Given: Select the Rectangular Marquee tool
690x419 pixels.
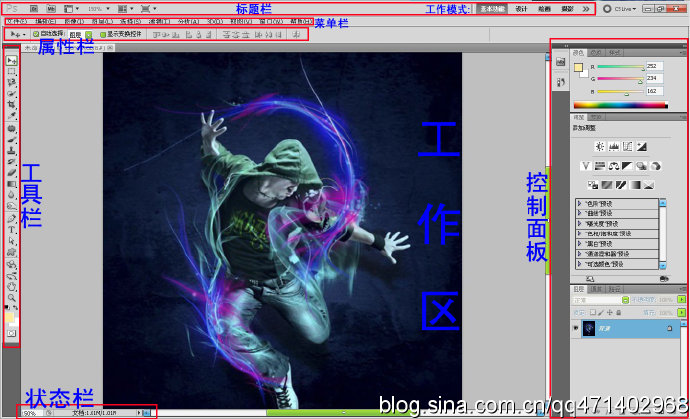Looking at the screenshot, I should [x=11, y=71].
